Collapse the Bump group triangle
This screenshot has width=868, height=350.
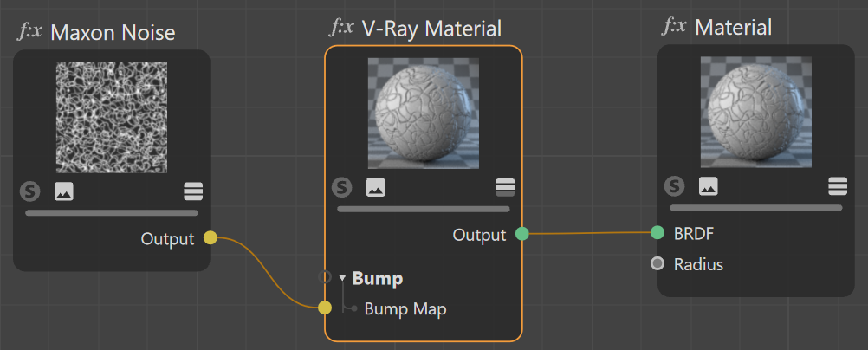[x=343, y=277]
